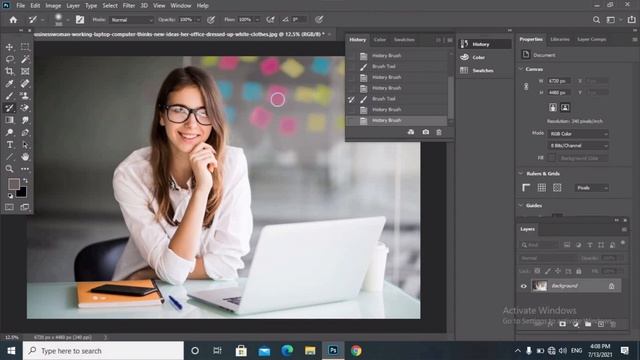640x360 pixels.
Task: Open the brush preset picker
Action: pos(61,20)
